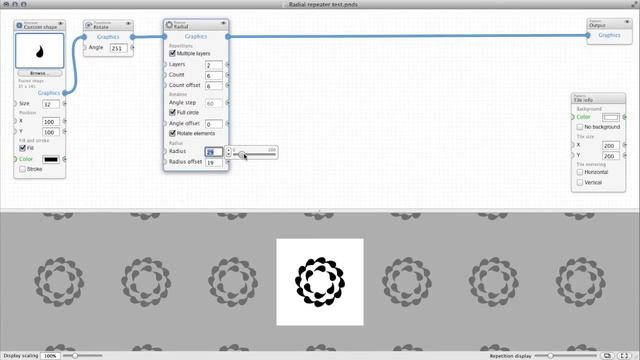
Task: Click the Tile size X field
Action: (x=611, y=146)
